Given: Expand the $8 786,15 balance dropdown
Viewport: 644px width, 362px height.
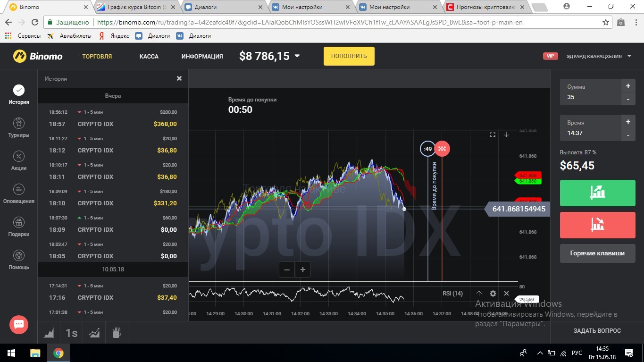Looking at the screenshot, I should [297, 56].
